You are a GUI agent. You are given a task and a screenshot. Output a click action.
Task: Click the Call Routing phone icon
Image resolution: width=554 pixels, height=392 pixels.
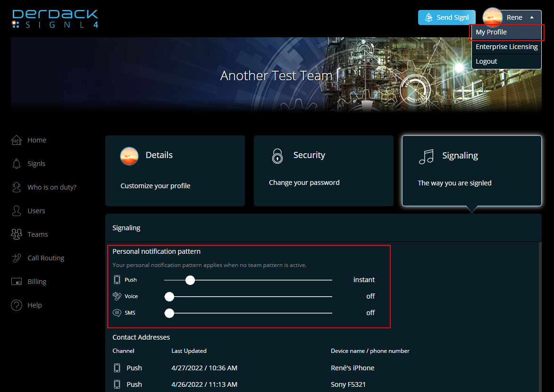16,258
